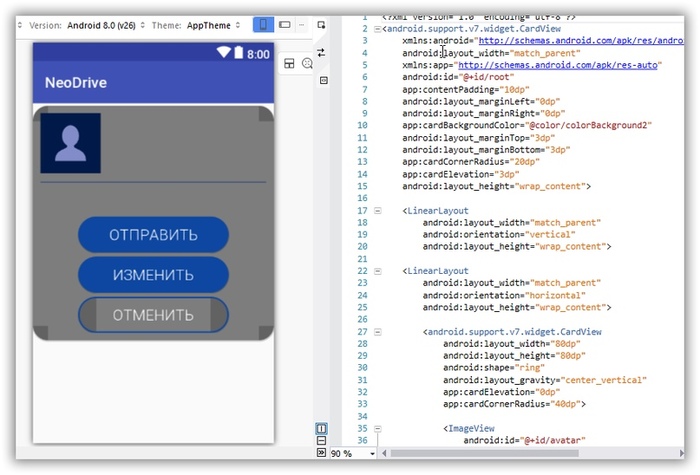This screenshot has height=475, width=700.
Task: Click the zoom-to-fit magnifier icon
Action: (307, 63)
